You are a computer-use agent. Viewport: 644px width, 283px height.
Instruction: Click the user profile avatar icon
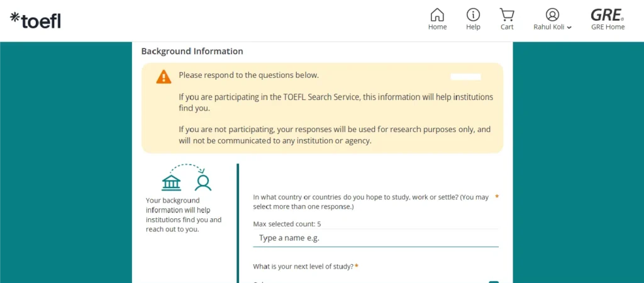pyautogui.click(x=552, y=14)
